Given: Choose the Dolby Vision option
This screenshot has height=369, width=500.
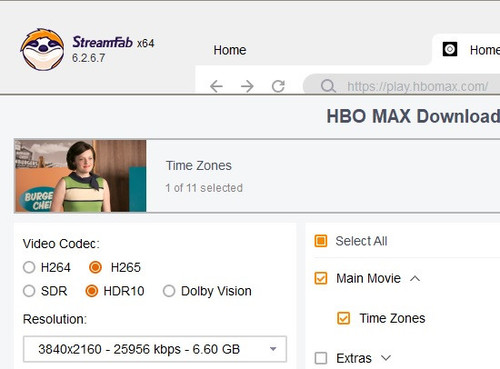Looking at the screenshot, I should tap(169, 291).
